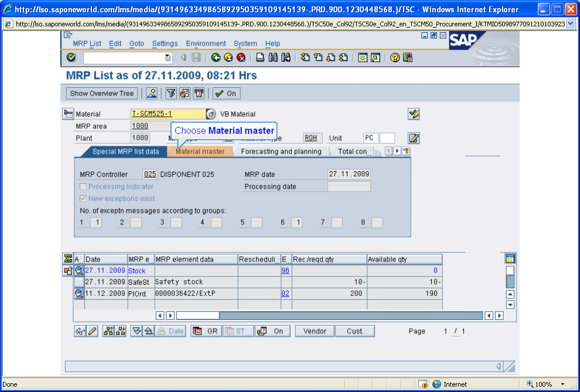Click exception link 02 in PlOrd. row
The width and height of the screenshot is (580, 392).
point(285,294)
